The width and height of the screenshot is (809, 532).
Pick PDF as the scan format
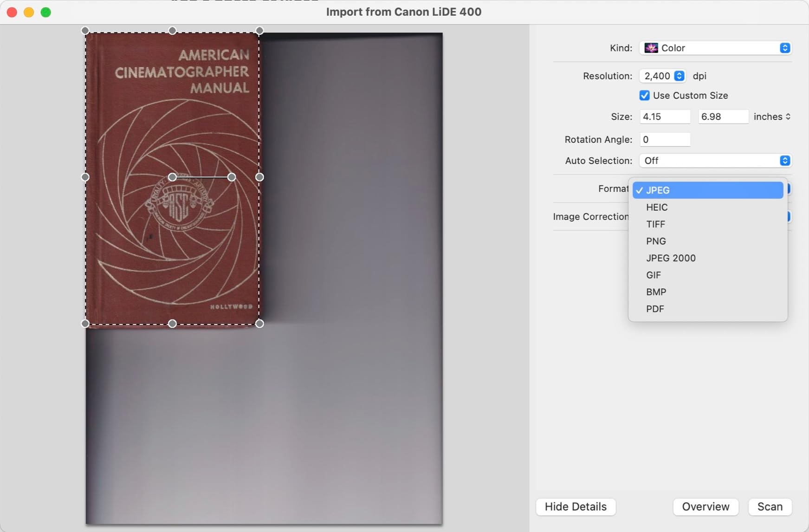(x=655, y=309)
